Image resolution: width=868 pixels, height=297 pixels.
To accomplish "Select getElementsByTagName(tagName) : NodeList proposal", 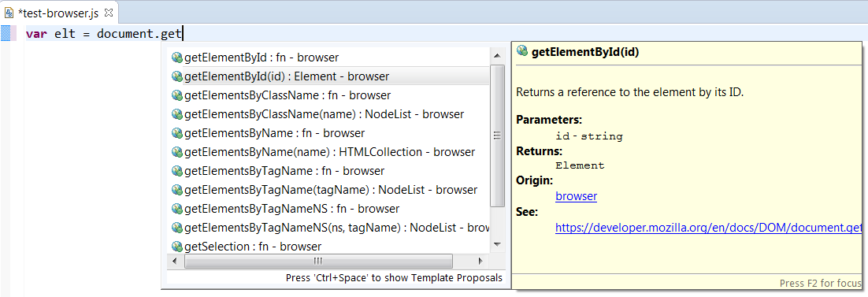I will coord(328,190).
